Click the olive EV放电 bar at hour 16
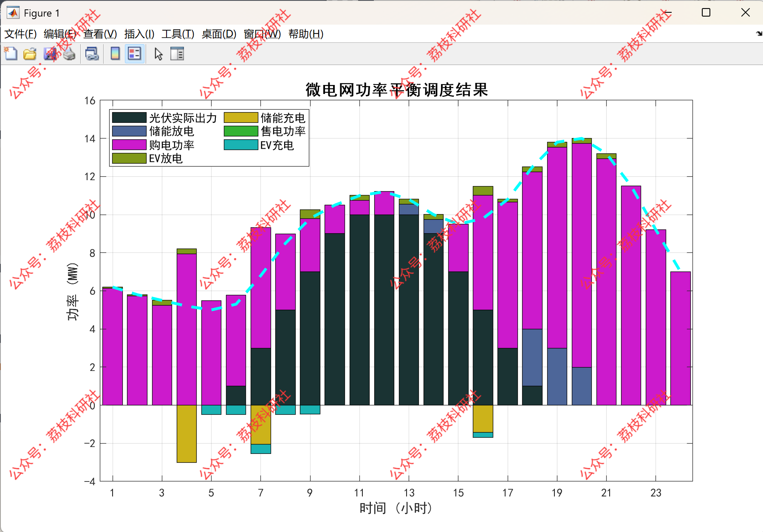Image resolution: width=763 pixels, height=532 pixels. tap(483, 191)
